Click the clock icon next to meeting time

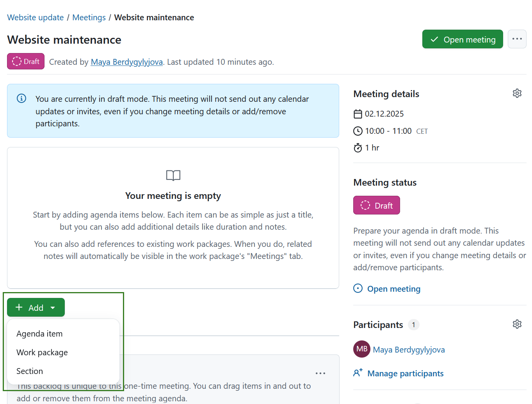coord(358,131)
